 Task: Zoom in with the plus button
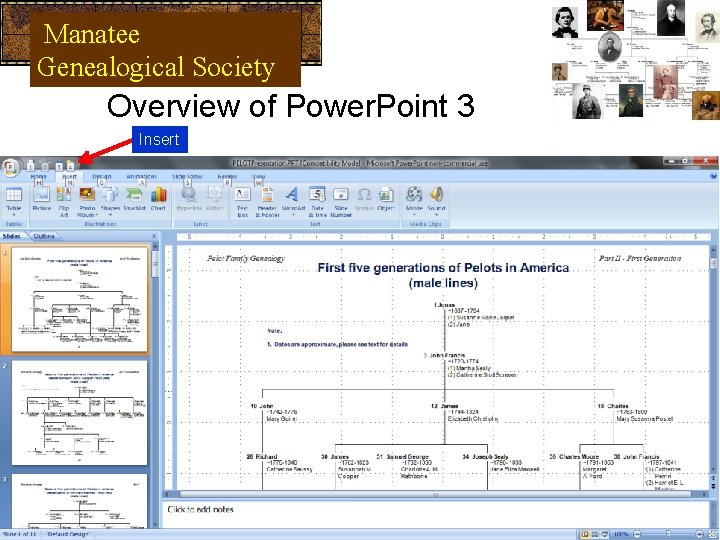click(x=699, y=534)
